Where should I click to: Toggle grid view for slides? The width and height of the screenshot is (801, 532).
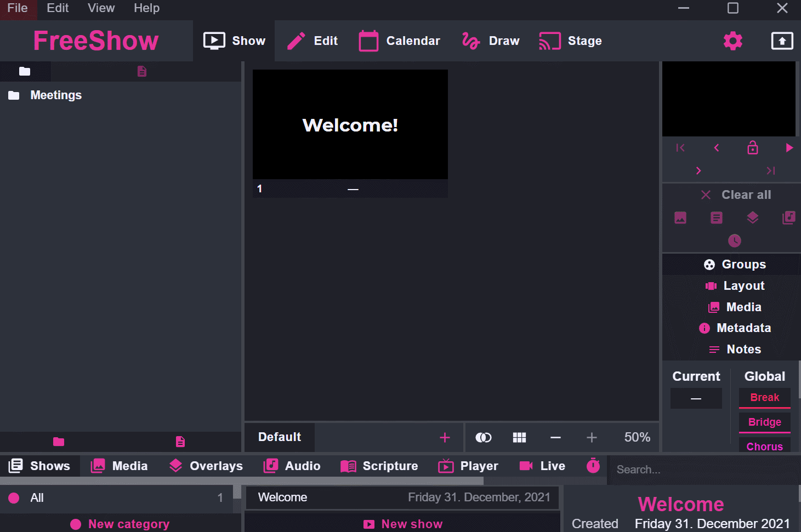pos(519,437)
